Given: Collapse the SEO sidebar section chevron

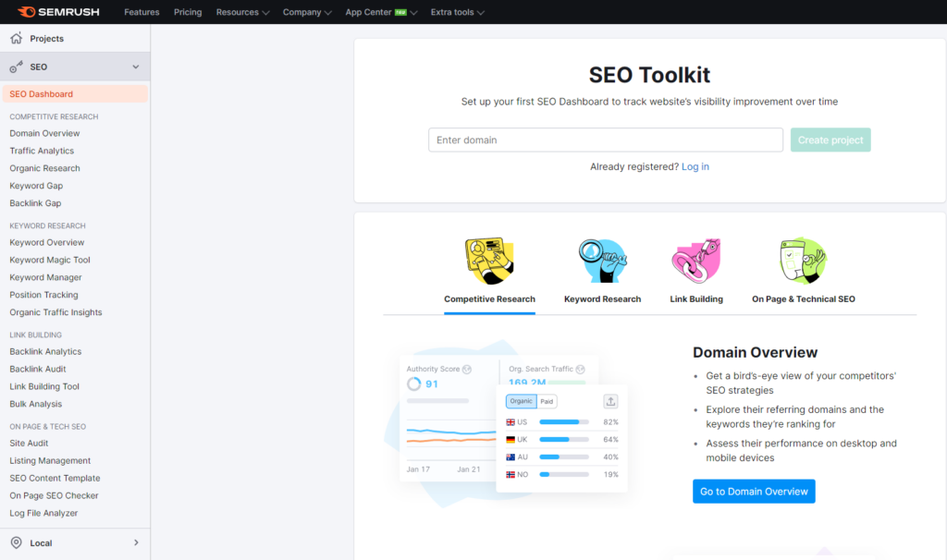Looking at the screenshot, I should click(x=136, y=67).
